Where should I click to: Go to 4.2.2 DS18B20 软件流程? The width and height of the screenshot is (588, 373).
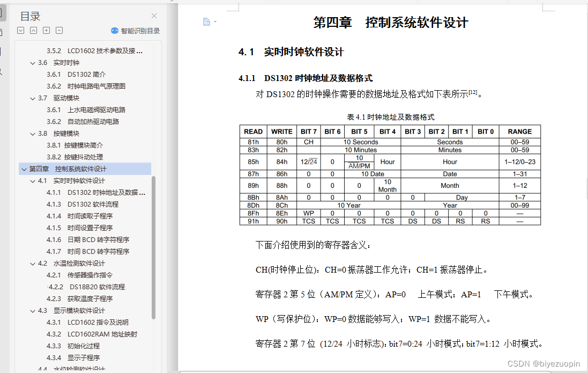tap(86, 287)
